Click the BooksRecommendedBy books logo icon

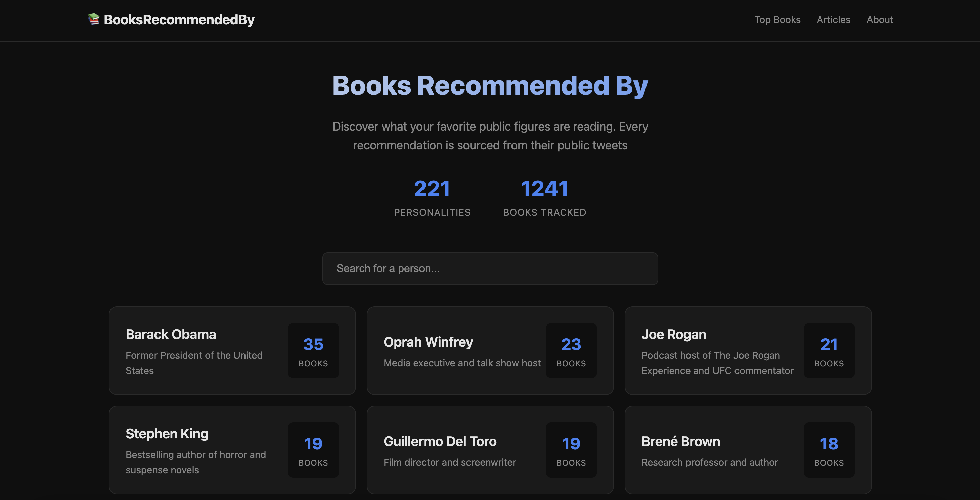click(x=93, y=19)
